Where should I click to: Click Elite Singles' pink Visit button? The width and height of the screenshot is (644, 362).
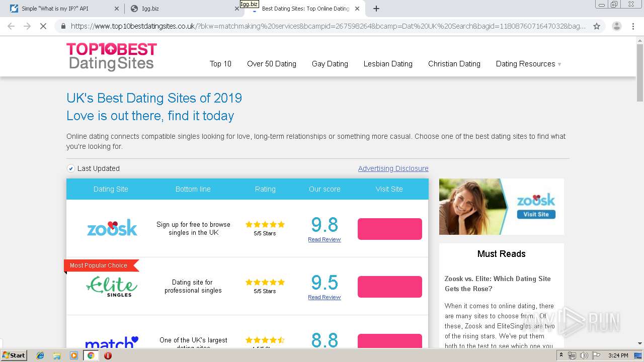tap(390, 287)
